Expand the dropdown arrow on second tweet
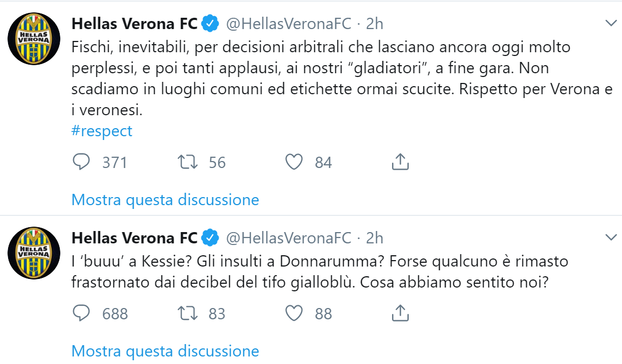 611,237
